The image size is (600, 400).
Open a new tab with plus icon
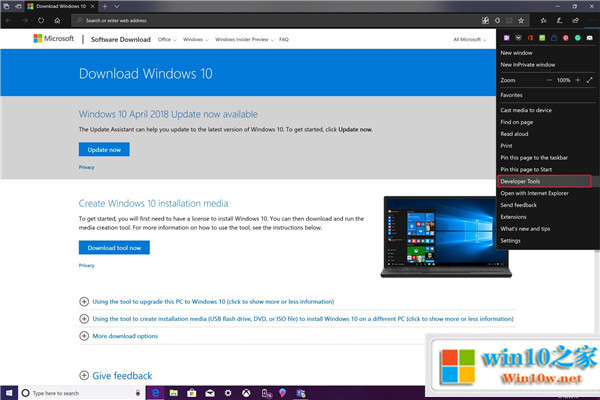point(104,6)
